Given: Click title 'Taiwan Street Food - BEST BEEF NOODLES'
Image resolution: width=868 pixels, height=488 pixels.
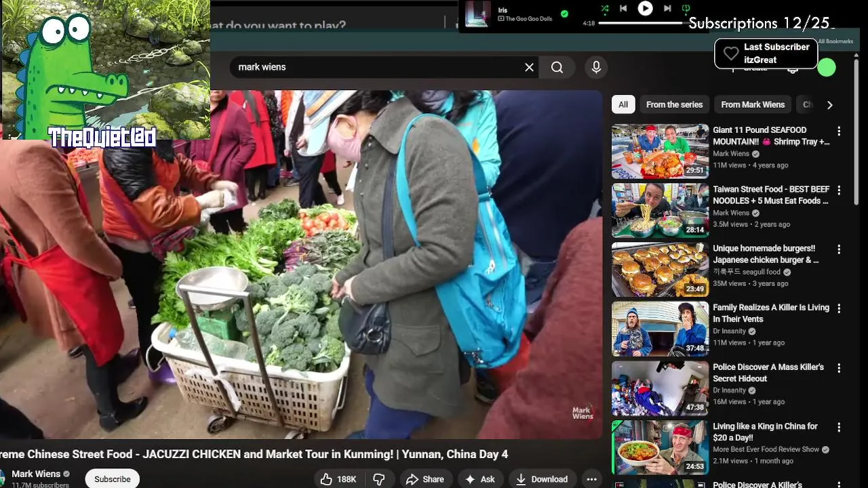Looking at the screenshot, I should 771,195.
